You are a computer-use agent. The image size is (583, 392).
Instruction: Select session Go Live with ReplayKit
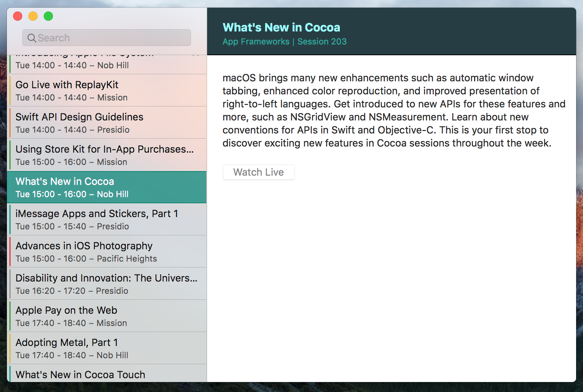107,91
